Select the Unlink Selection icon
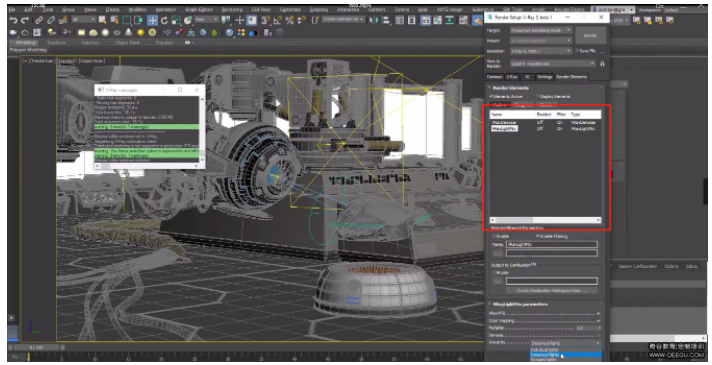712x365 pixels. (51, 20)
